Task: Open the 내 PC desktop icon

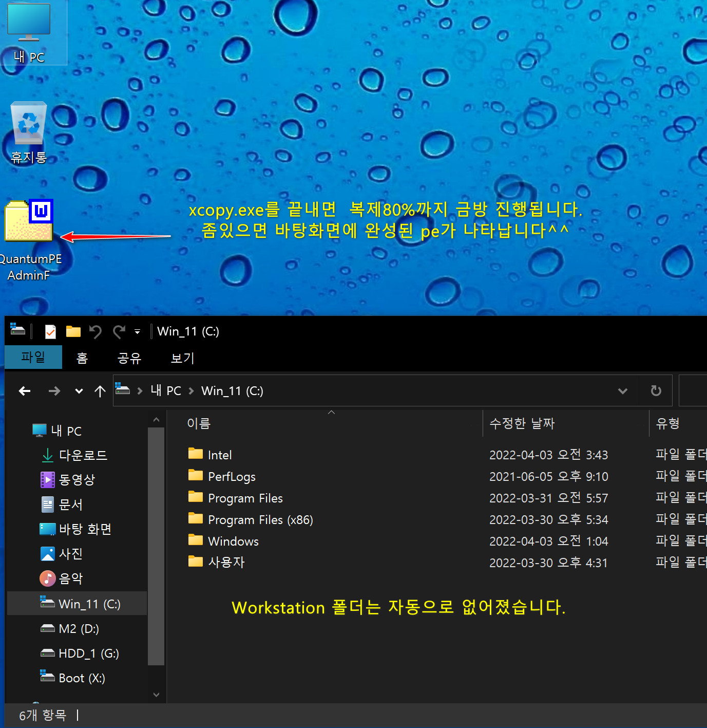Action: tap(29, 33)
